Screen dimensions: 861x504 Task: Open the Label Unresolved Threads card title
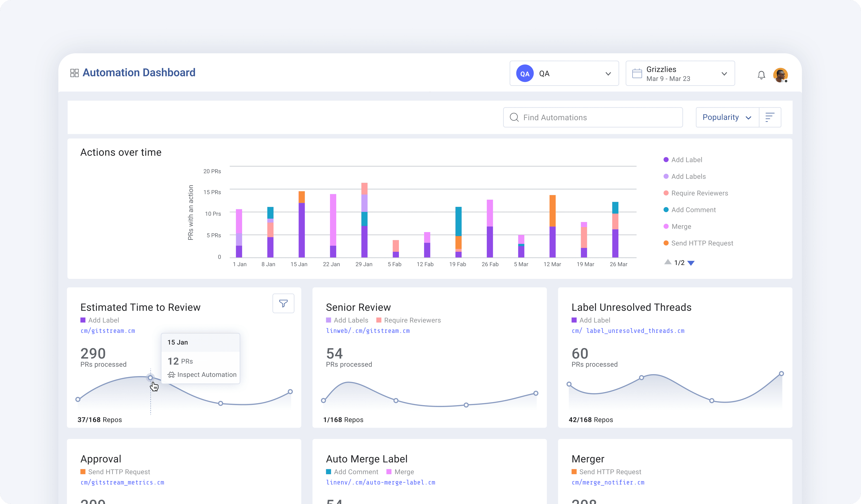point(631,307)
